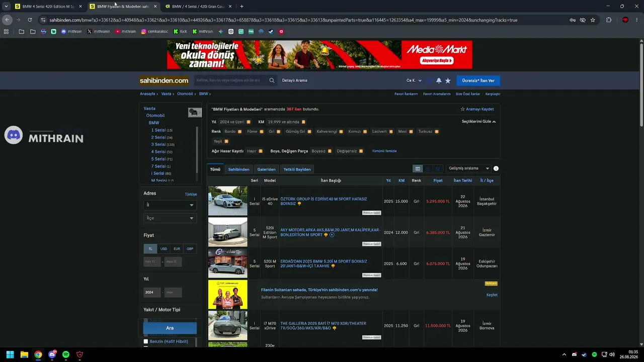Remove the Gri color filter
644x362 pixels.
click(x=279, y=132)
